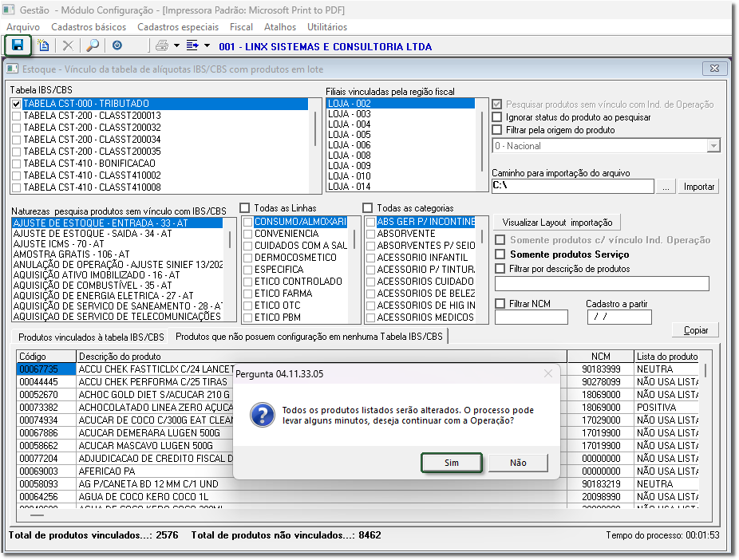This screenshot has height=560, width=739.
Task: Click the magnifying glass search icon
Action: [93, 46]
